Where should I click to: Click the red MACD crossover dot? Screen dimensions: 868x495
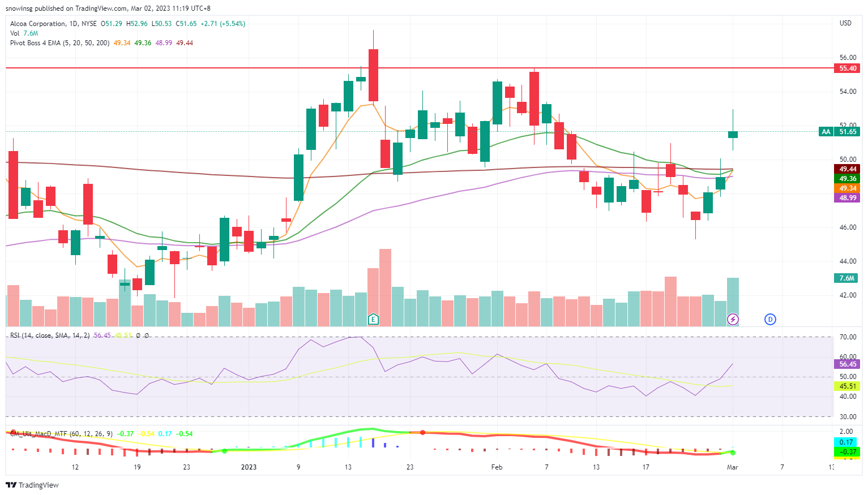click(422, 433)
